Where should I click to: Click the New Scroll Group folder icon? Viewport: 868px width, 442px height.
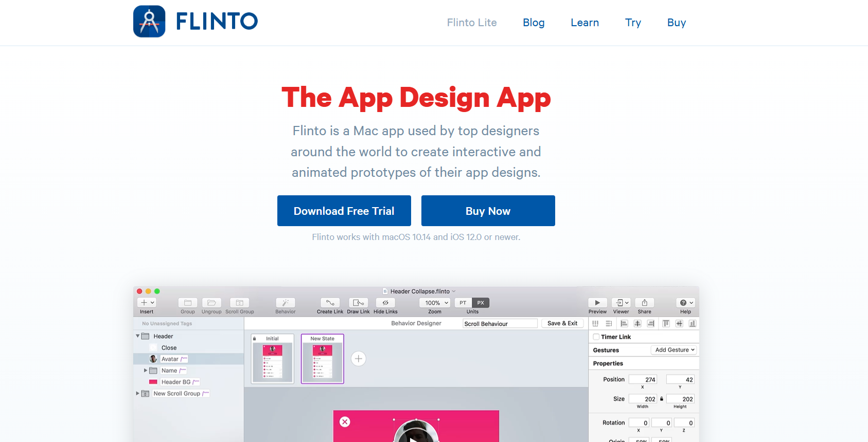(x=146, y=394)
